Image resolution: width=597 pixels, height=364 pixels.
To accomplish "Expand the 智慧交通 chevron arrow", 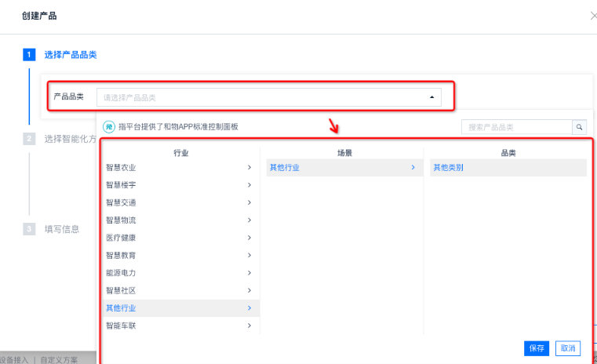I will coord(249,202).
